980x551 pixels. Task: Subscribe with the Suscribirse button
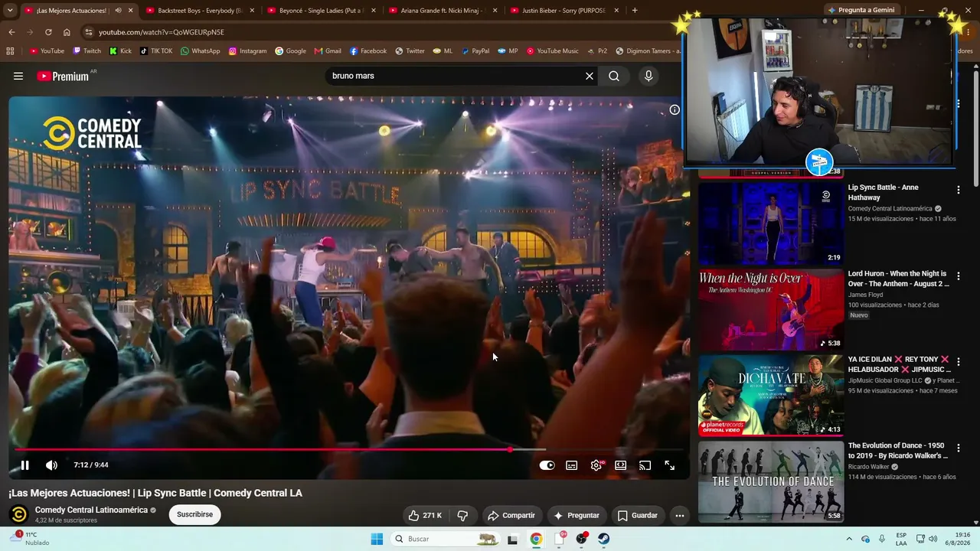coord(195,514)
